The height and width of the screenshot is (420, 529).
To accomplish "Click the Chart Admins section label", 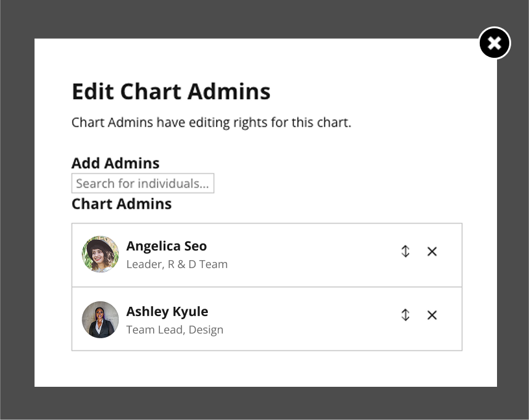I will pos(121,204).
